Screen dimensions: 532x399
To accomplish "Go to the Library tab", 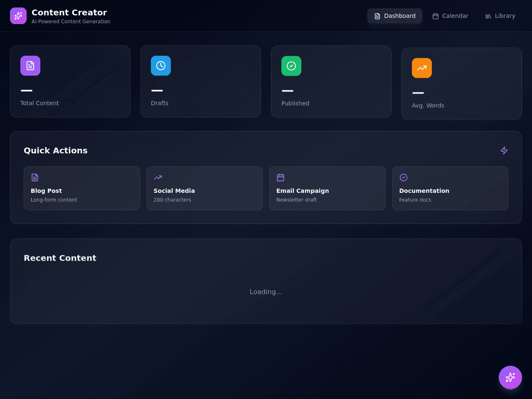I will [500, 16].
